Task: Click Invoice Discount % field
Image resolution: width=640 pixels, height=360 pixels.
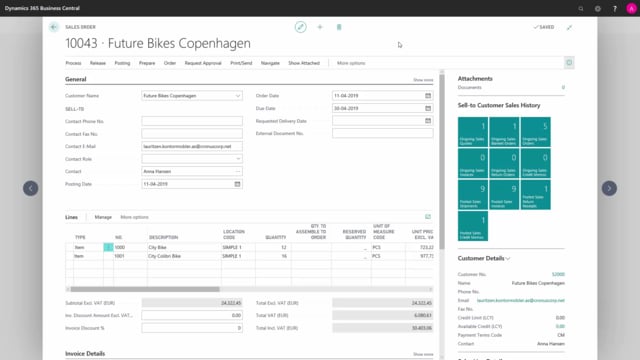Action: (x=192, y=328)
